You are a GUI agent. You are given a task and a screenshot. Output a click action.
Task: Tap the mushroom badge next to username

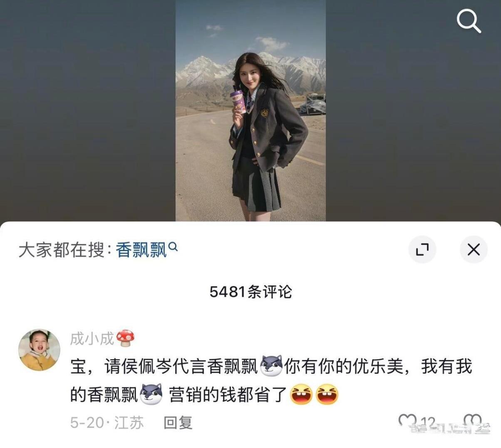(x=125, y=338)
